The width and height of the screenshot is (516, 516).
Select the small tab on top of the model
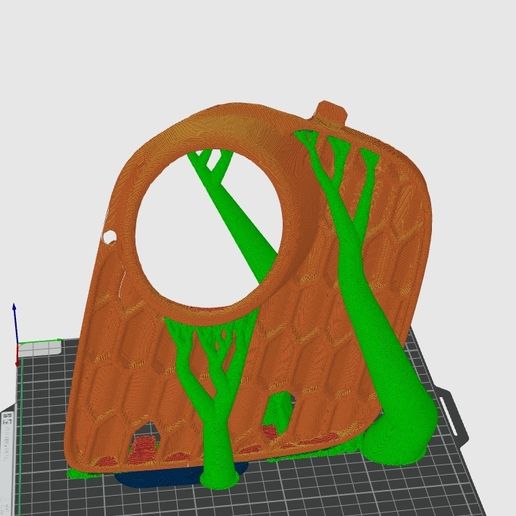(x=331, y=114)
